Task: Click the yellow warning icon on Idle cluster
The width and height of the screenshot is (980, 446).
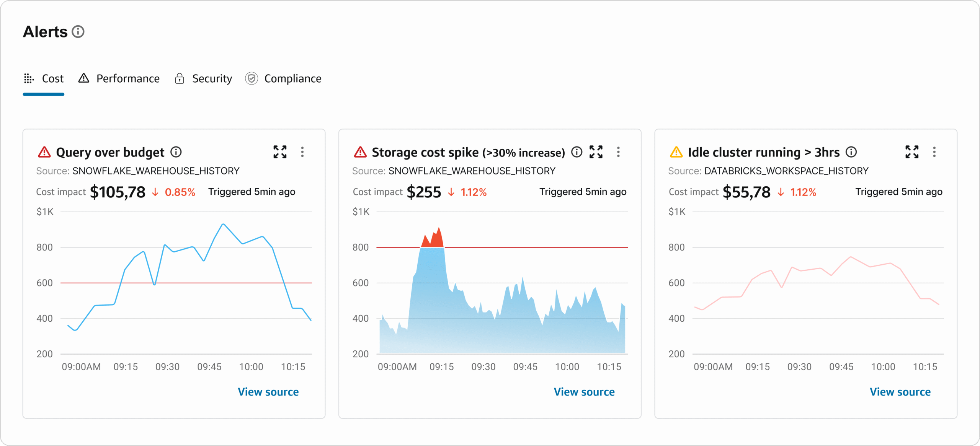Action: coord(676,152)
